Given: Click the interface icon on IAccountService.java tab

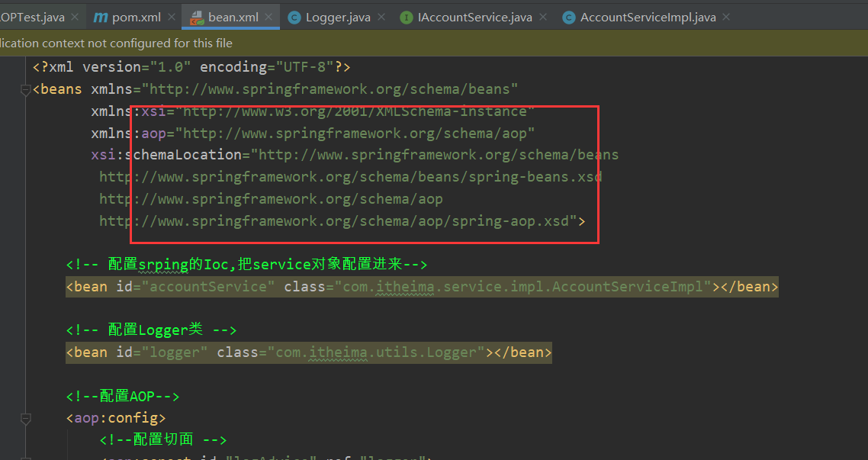Looking at the screenshot, I should [x=407, y=18].
